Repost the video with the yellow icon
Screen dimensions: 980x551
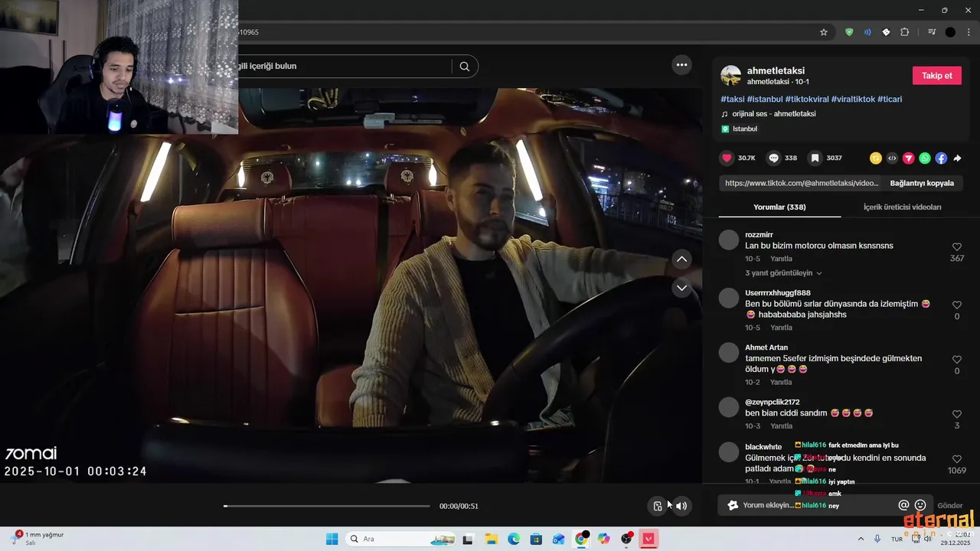pos(875,158)
